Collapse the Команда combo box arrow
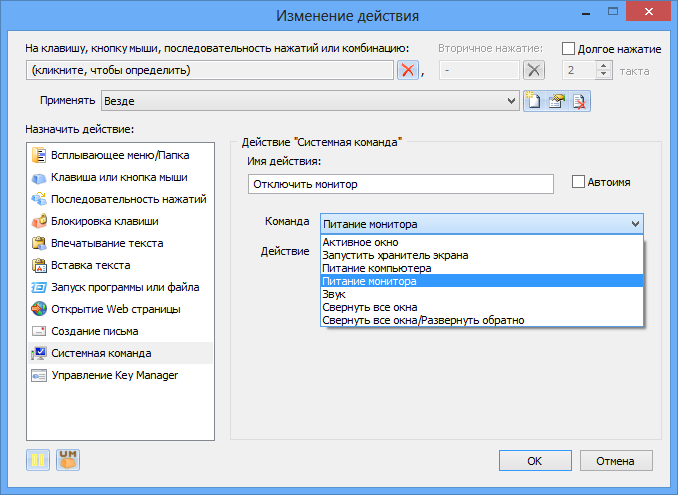The height and width of the screenshot is (495, 678). (x=635, y=224)
